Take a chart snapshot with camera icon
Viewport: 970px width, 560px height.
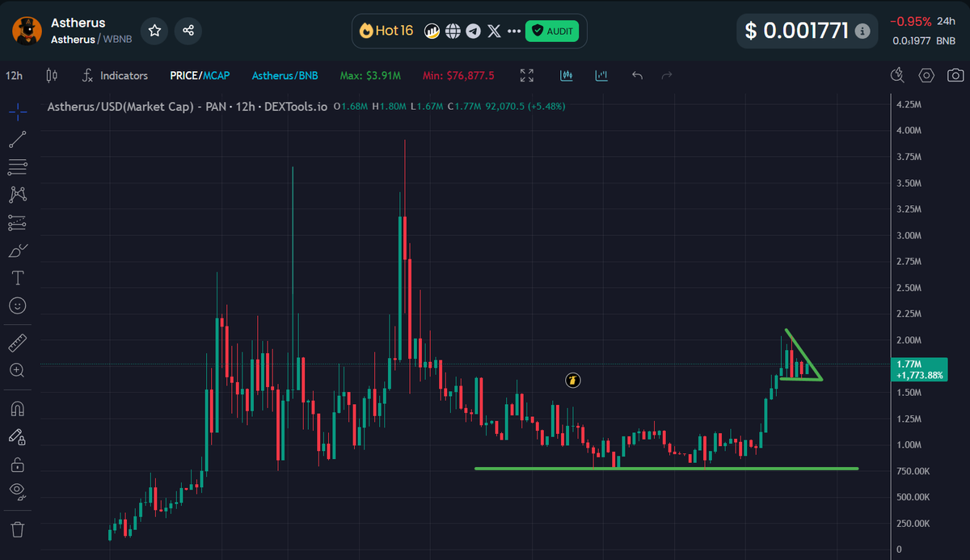click(955, 75)
